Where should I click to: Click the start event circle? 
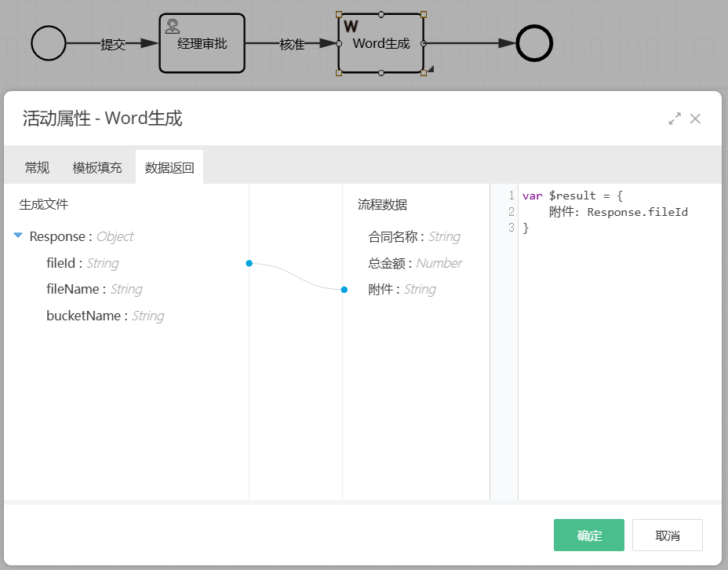(49, 43)
